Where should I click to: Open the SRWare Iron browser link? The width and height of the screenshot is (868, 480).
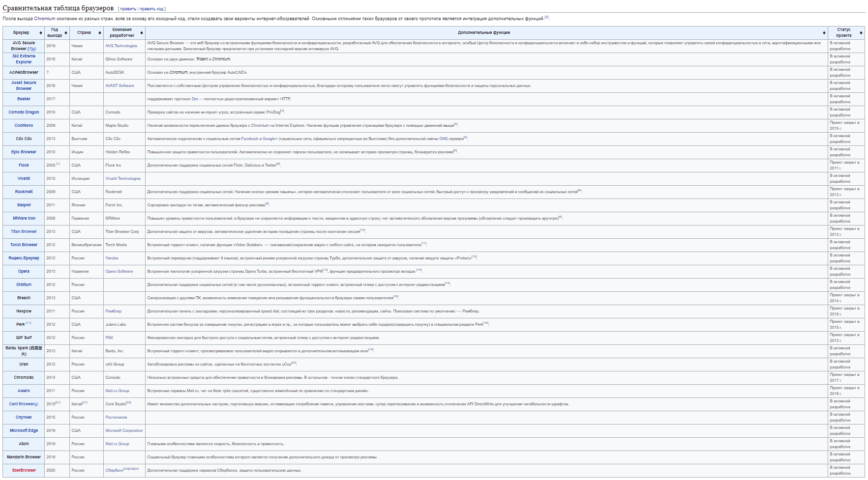(24, 218)
